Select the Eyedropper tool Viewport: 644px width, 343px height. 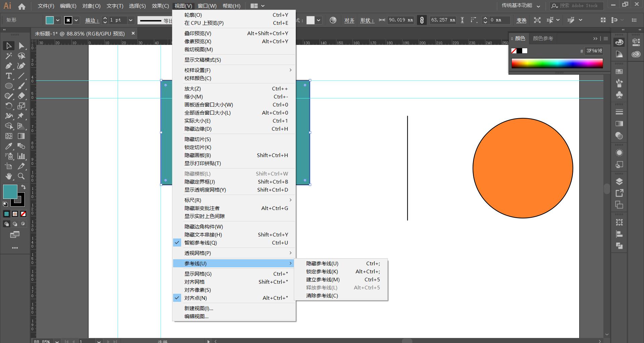point(9,146)
